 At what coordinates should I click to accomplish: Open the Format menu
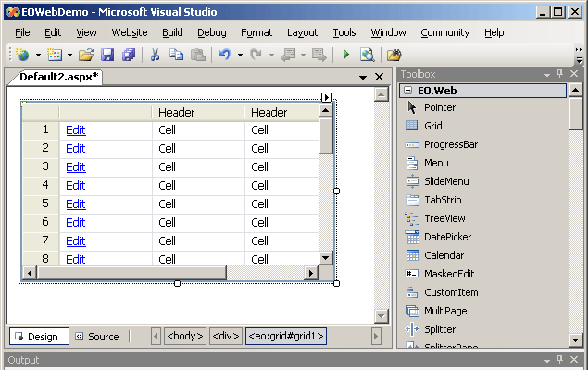coord(256,33)
